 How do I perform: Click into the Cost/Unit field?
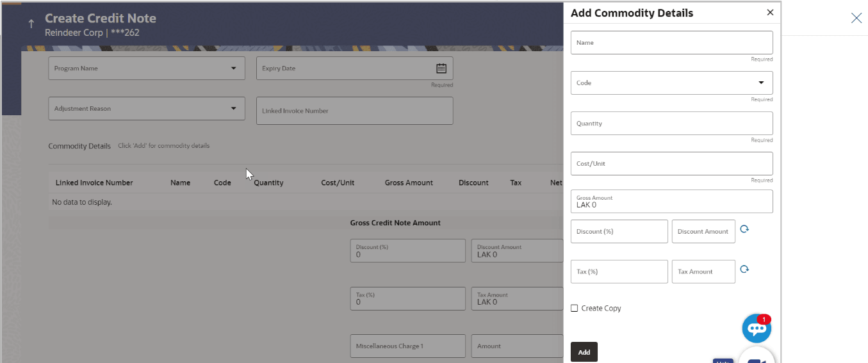click(x=672, y=163)
